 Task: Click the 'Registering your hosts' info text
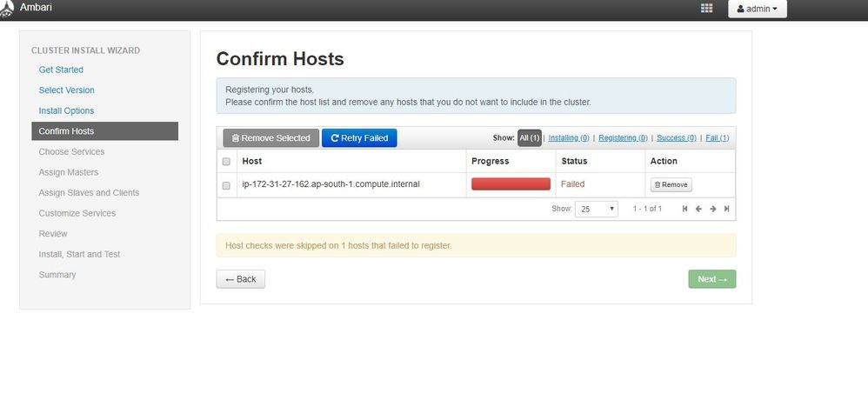(x=270, y=90)
